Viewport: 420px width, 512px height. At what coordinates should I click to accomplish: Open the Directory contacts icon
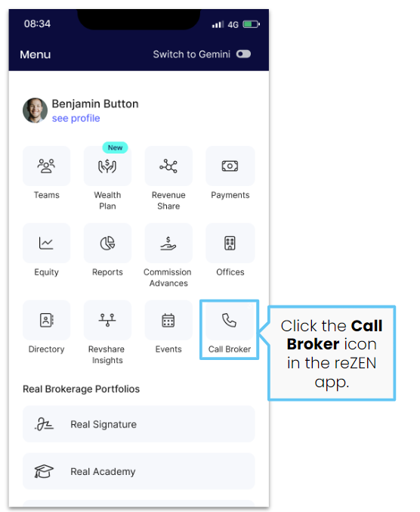coord(46,320)
